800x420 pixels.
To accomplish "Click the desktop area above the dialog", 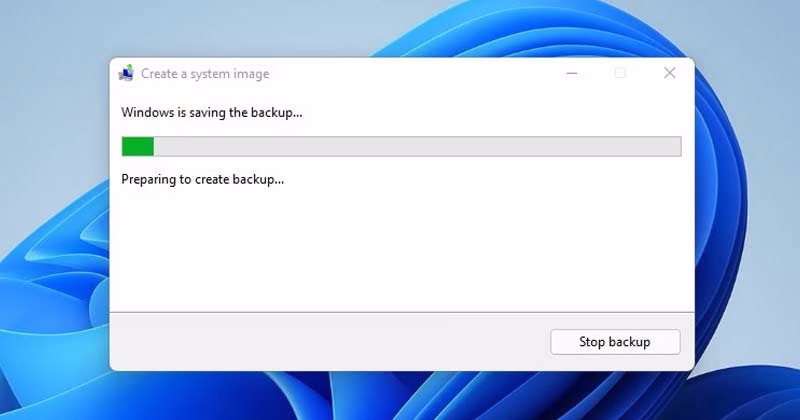I will (400, 28).
